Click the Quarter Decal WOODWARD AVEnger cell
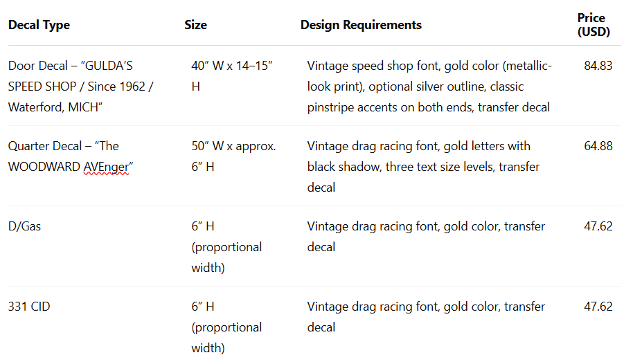The image size is (633, 364). point(69,156)
